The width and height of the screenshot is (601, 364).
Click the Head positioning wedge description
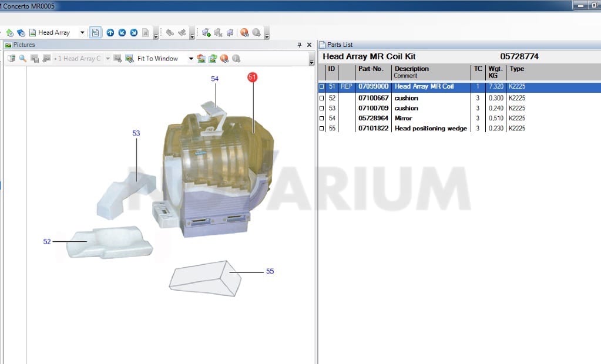(431, 129)
